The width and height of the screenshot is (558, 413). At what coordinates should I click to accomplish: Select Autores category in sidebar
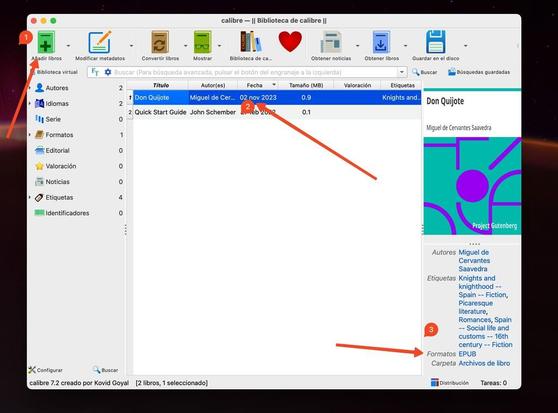pyautogui.click(x=57, y=88)
